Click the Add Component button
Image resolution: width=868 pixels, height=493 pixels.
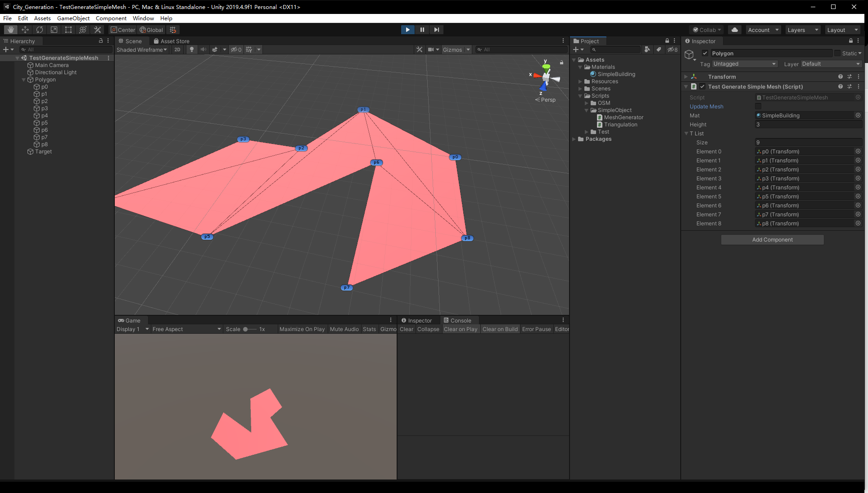[x=772, y=240]
